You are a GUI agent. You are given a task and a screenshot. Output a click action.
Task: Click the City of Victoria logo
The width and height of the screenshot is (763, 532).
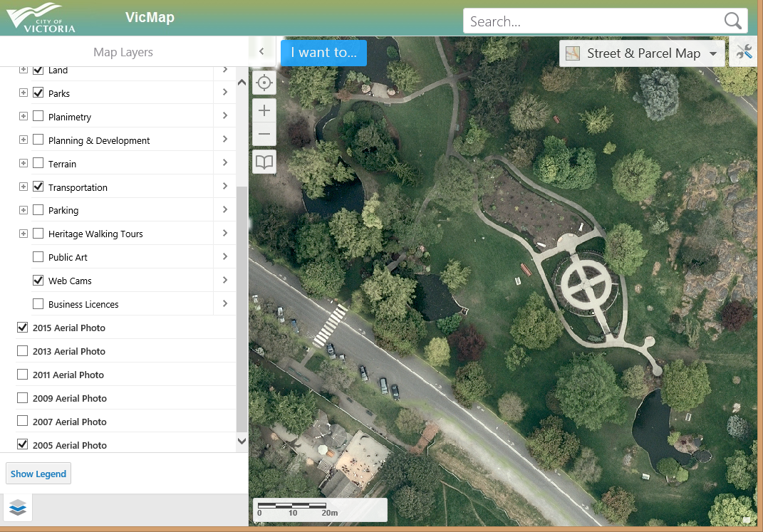tap(41, 18)
